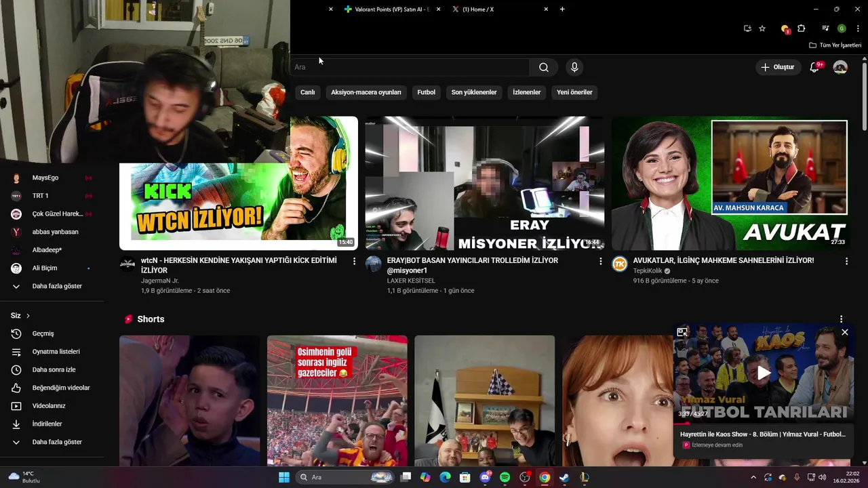Open a new browser tab
Image resolution: width=868 pixels, height=488 pixels.
pos(562,9)
